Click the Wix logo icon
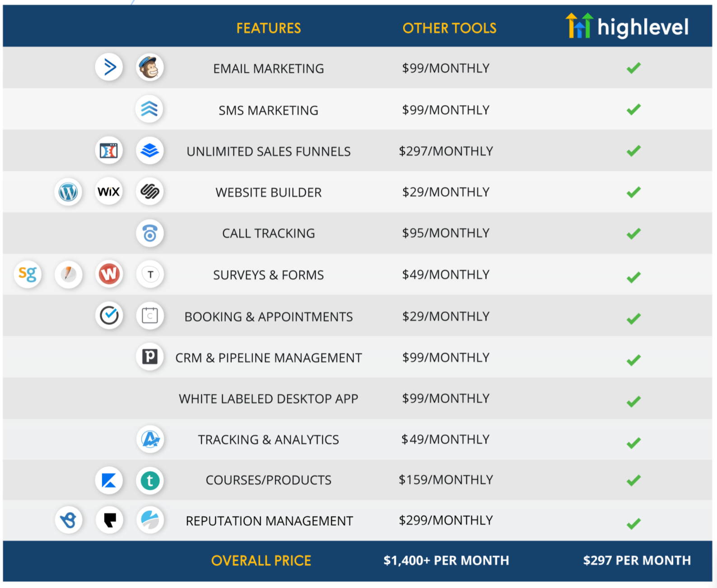Viewport: 717px width, 588px height. 109,192
